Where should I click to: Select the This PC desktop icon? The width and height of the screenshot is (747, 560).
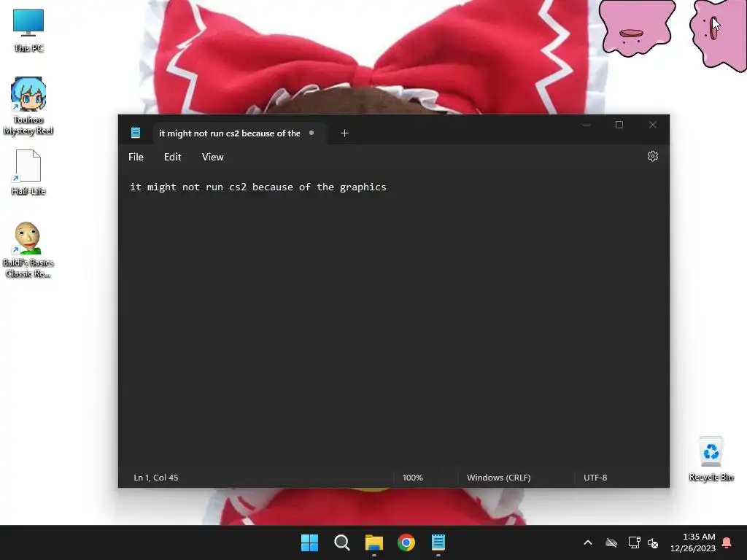28,31
